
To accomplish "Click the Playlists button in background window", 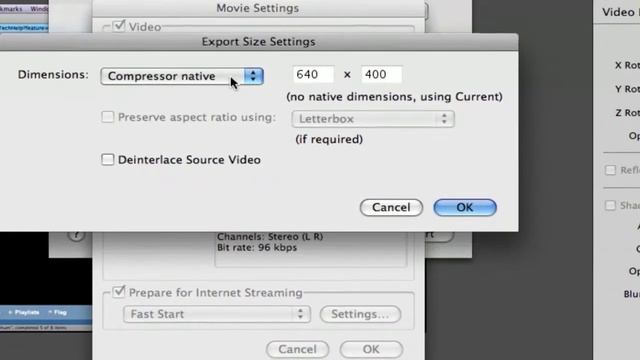I will [x=24, y=313].
